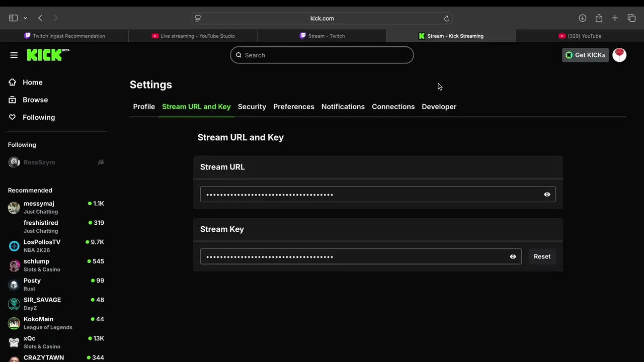
Task: Click the Home house icon
Action: pyautogui.click(x=13, y=82)
